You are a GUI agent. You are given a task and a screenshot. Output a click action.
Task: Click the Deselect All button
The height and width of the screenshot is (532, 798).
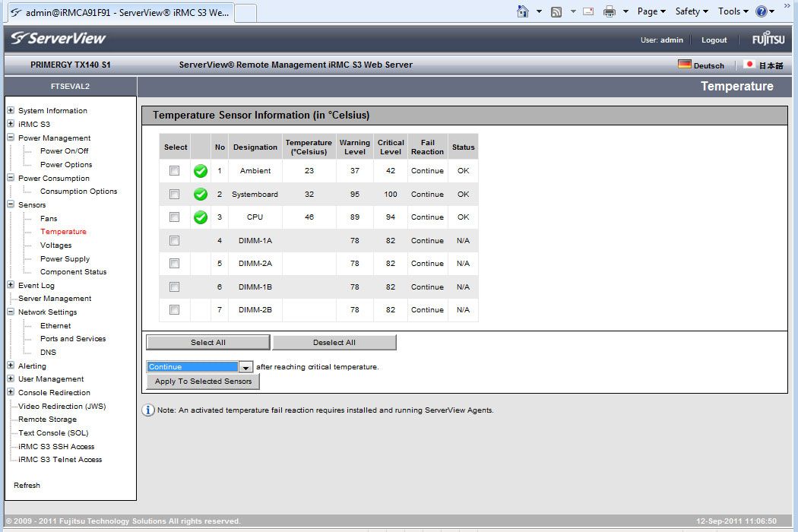coord(334,343)
